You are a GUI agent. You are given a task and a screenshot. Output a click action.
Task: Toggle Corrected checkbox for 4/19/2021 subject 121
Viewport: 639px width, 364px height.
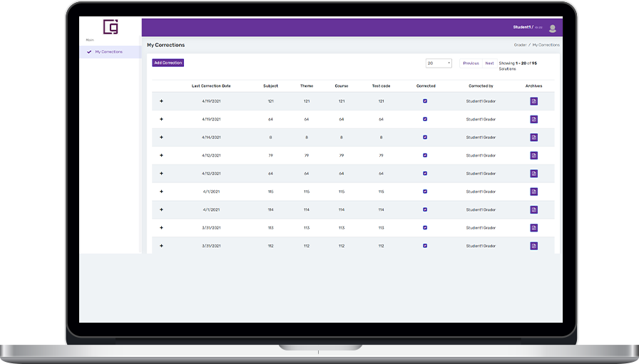pyautogui.click(x=425, y=101)
